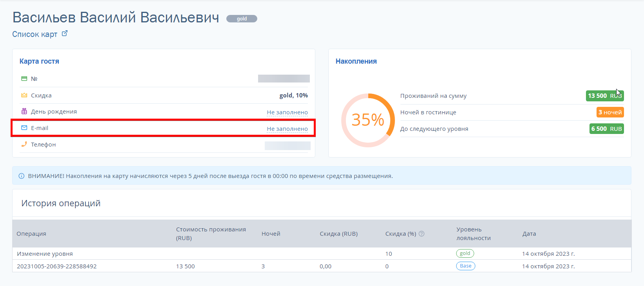Select the Изменение уровня operation row
The image size is (644, 286).
click(x=322, y=254)
